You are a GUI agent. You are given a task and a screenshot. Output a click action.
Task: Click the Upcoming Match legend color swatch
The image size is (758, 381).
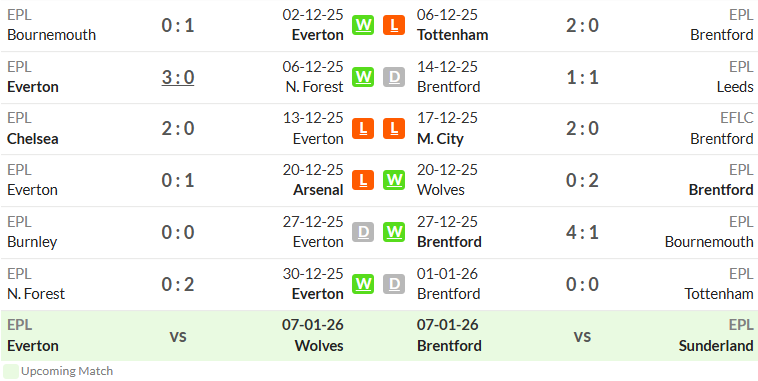point(11,371)
